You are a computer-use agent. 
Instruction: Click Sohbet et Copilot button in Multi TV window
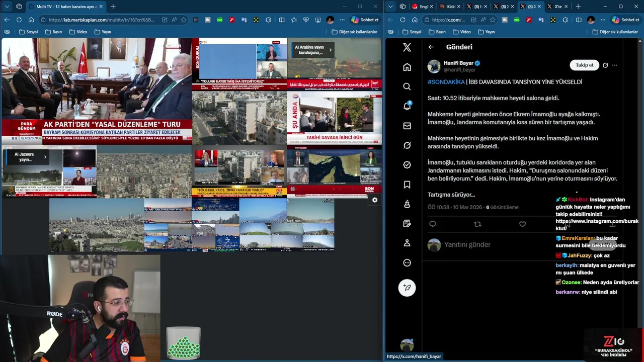click(x=365, y=20)
